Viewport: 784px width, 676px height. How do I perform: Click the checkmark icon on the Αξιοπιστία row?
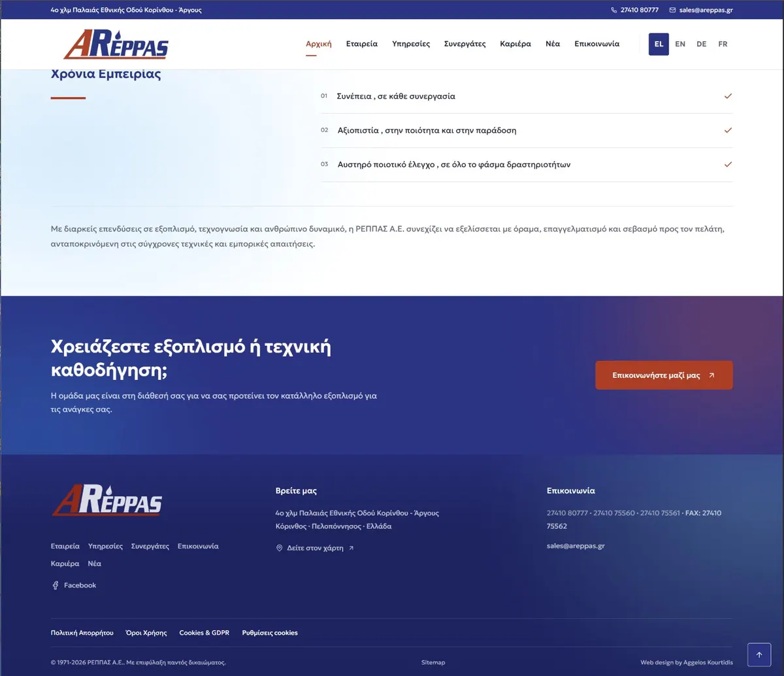point(728,130)
